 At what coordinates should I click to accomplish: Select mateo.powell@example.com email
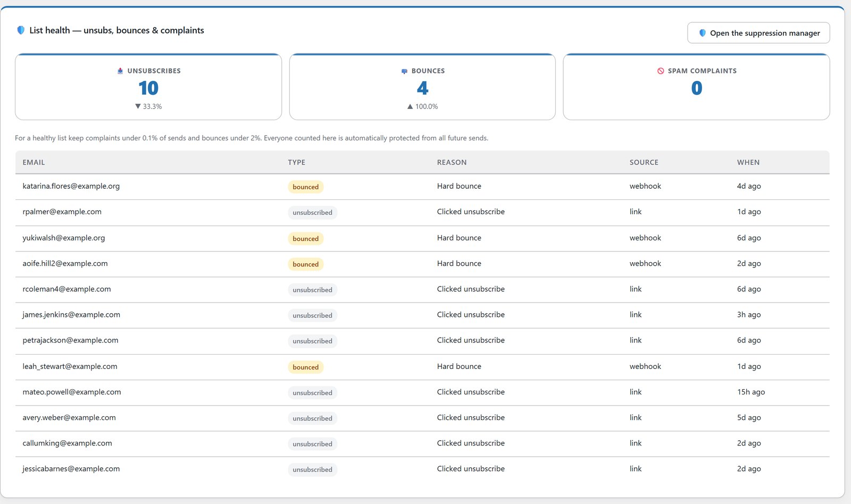click(x=72, y=392)
